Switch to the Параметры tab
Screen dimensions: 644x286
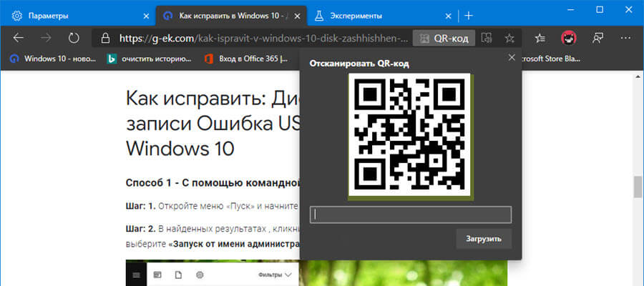[x=77, y=16]
